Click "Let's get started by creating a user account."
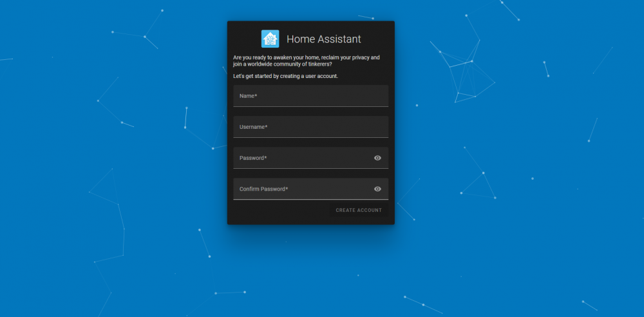The image size is (644, 317). click(285, 77)
